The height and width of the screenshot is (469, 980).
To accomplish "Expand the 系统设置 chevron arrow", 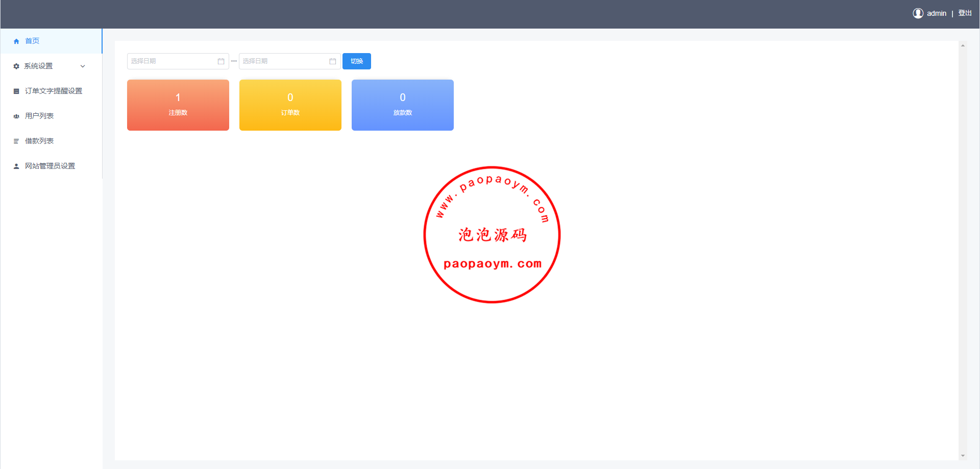I will (83, 66).
